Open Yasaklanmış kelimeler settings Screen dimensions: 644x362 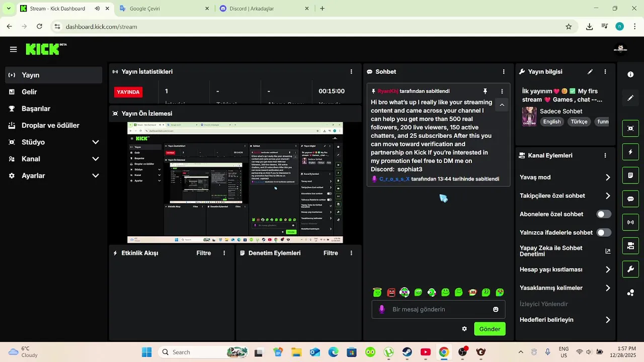565,288
